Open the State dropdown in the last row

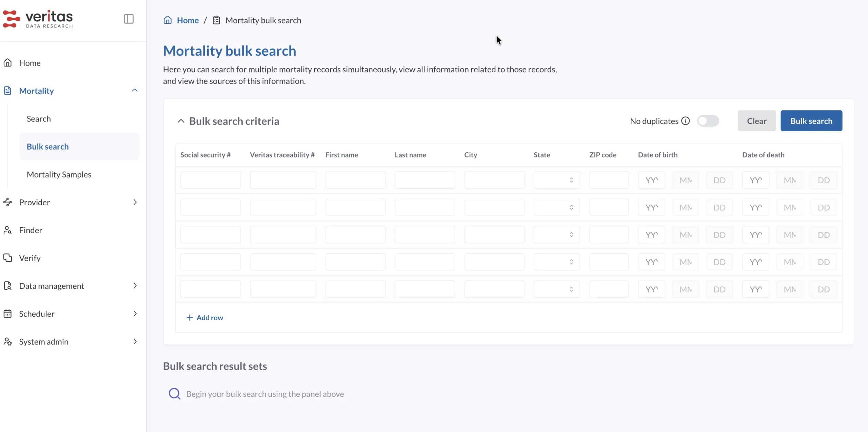[x=557, y=289]
